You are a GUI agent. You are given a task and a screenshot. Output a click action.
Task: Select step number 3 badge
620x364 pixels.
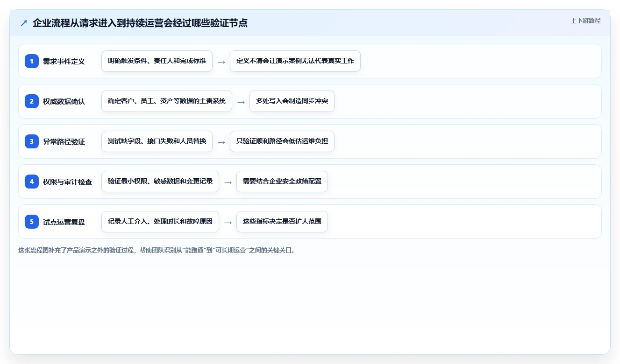32,141
